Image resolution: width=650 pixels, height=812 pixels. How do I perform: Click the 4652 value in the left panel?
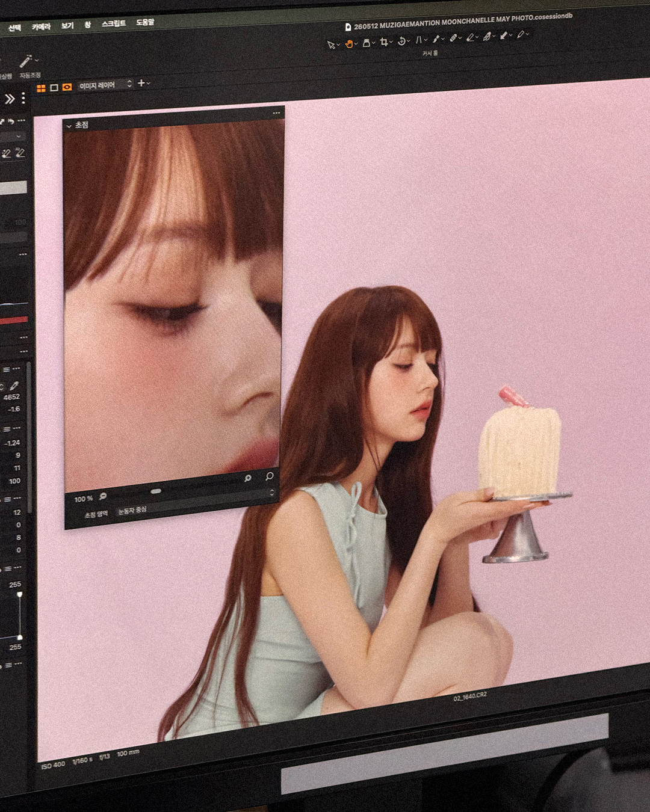11,397
